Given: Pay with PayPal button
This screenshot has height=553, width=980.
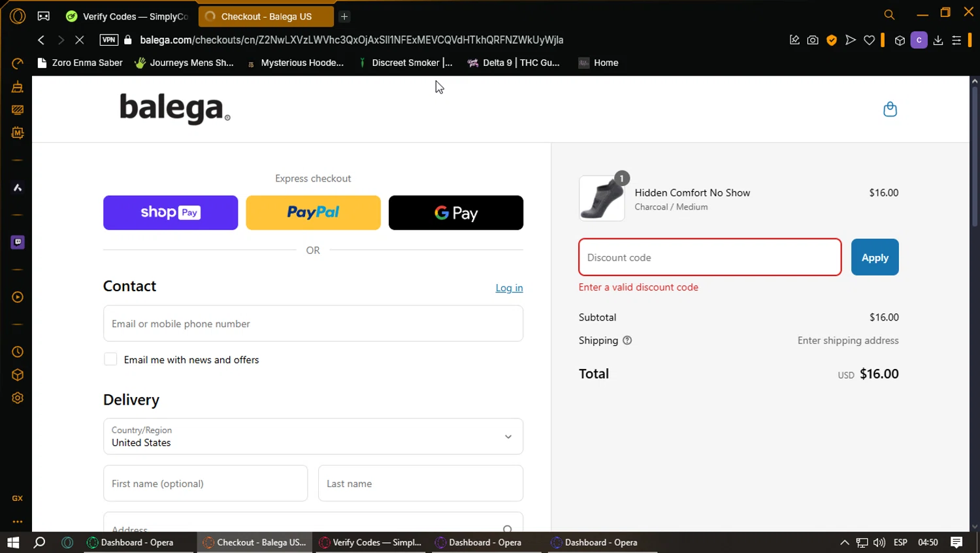Looking at the screenshot, I should [x=313, y=213].
